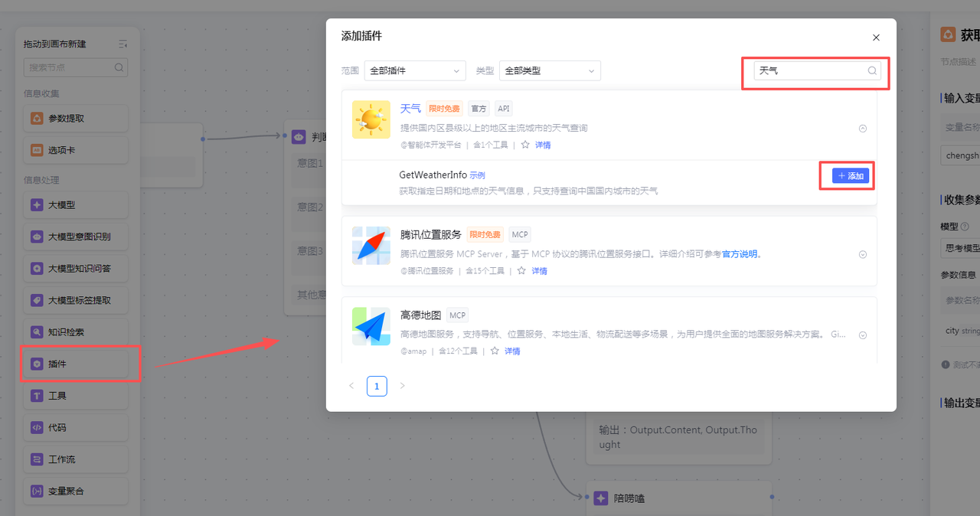
Task: Expand the 腾讯位置服务 plugin tools
Action: pyautogui.click(x=862, y=255)
